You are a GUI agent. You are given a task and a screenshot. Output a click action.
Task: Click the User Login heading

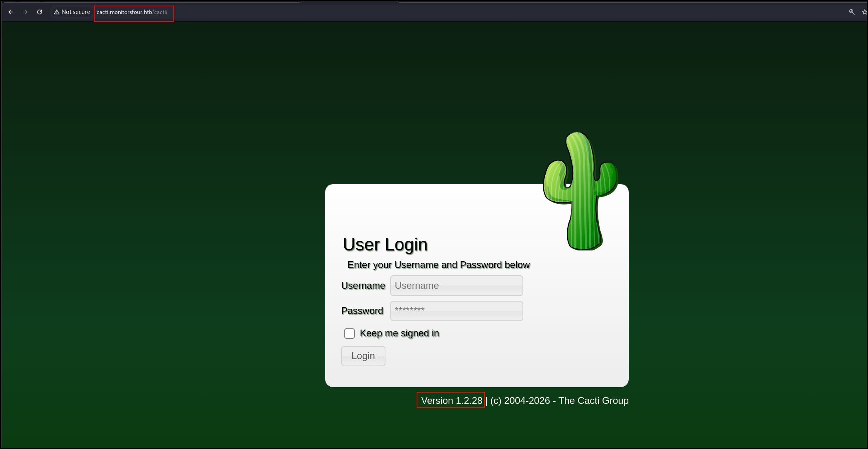tap(385, 244)
